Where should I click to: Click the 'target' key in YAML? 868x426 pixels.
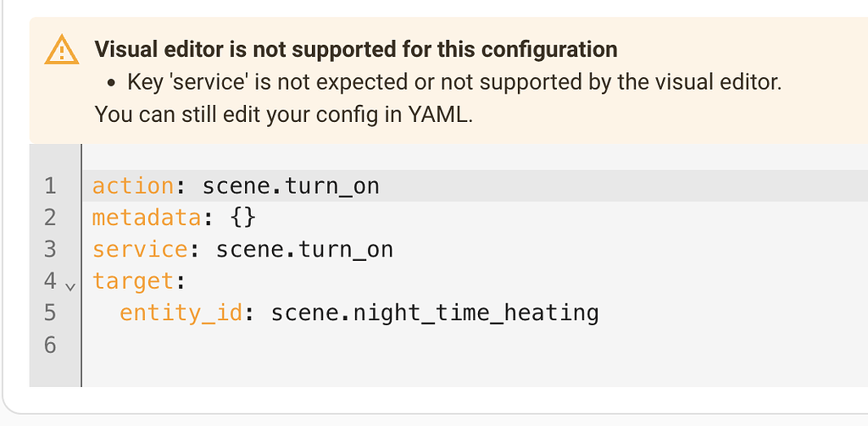[133, 281]
